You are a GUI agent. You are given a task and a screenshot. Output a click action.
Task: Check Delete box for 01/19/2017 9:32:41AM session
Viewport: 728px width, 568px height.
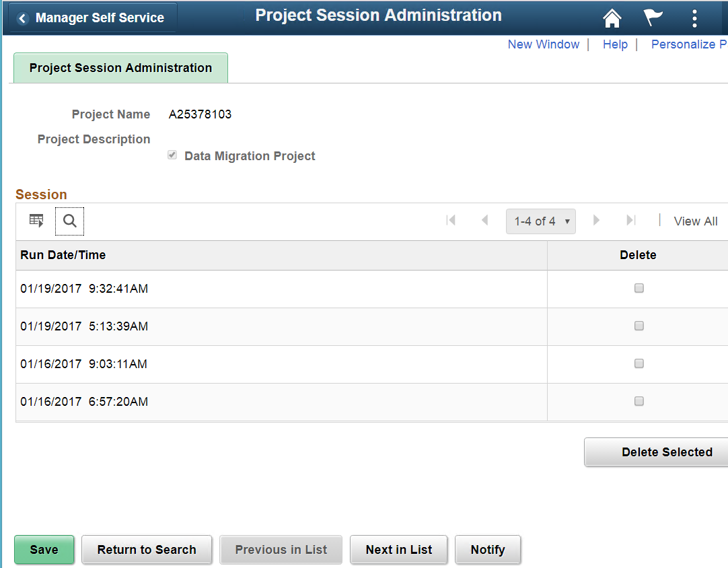click(639, 288)
